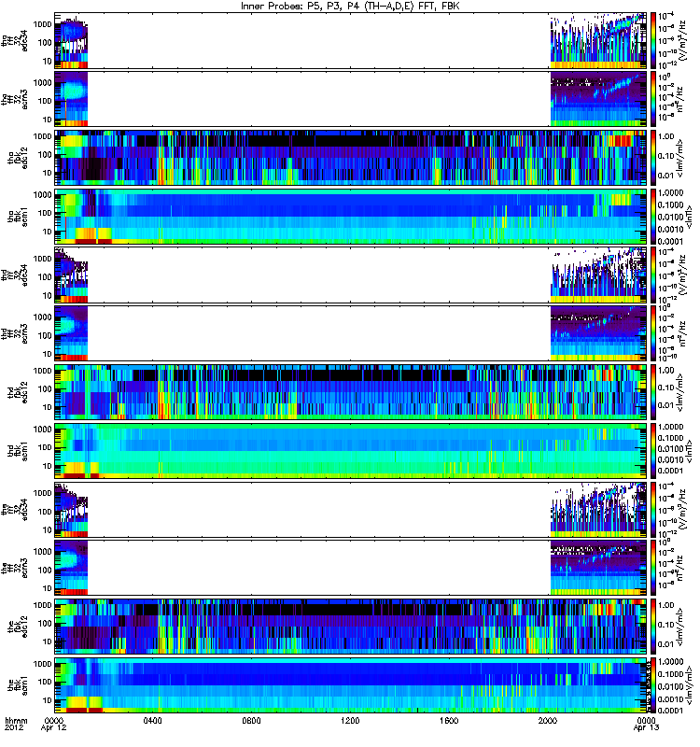Select the tha fbk scm1 color bar

pos(653,217)
